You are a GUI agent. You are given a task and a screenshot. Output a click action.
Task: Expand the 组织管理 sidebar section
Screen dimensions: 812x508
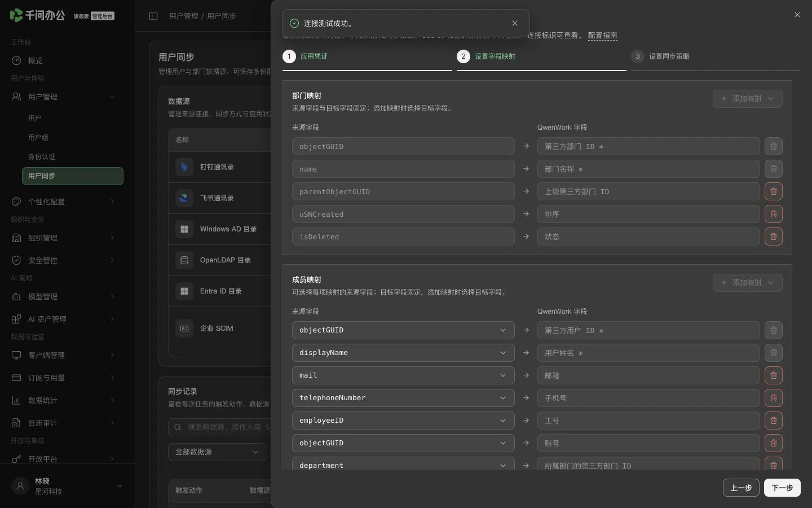coord(112,238)
